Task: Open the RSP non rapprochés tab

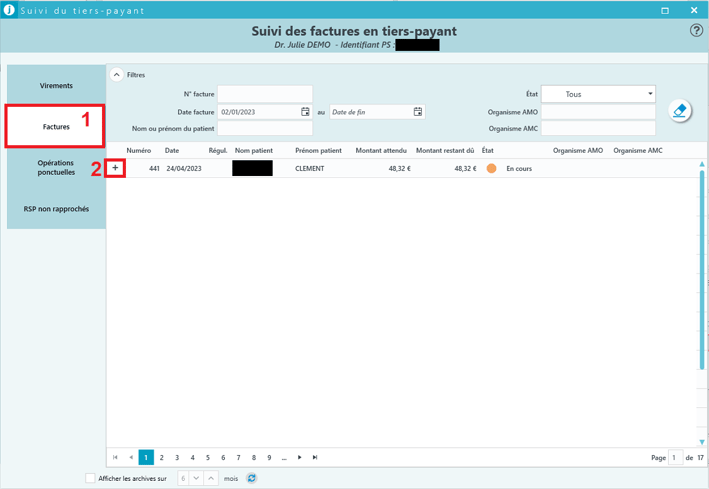Action: 56,209
